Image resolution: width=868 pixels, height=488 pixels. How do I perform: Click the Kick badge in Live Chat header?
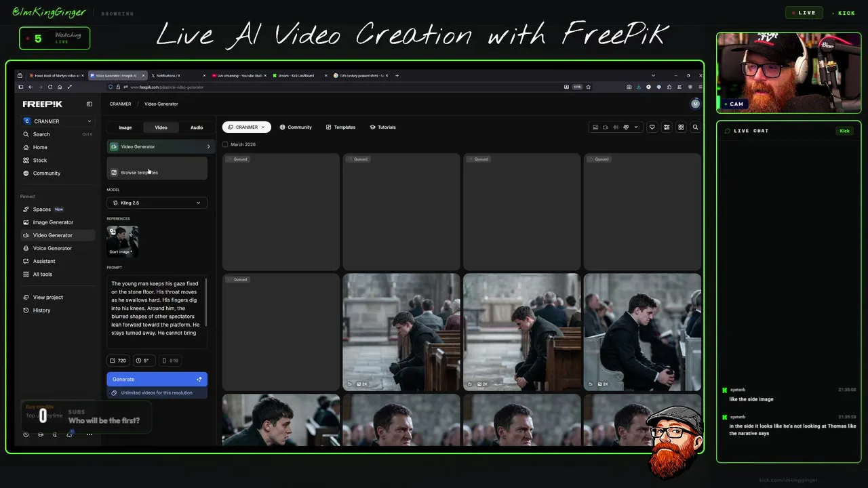coord(844,131)
